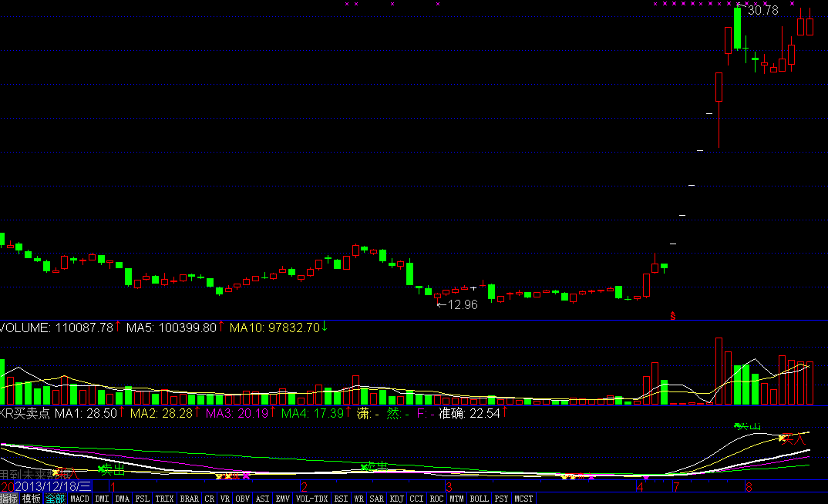Click the green '卖出' signal near the peak
This screenshot has width=828, height=504.
pyautogui.click(x=747, y=426)
